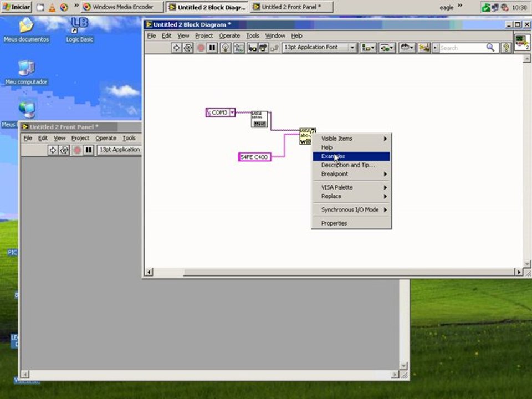Open Edit menu in Front Panel
The height and width of the screenshot is (399, 532).
tap(43, 138)
